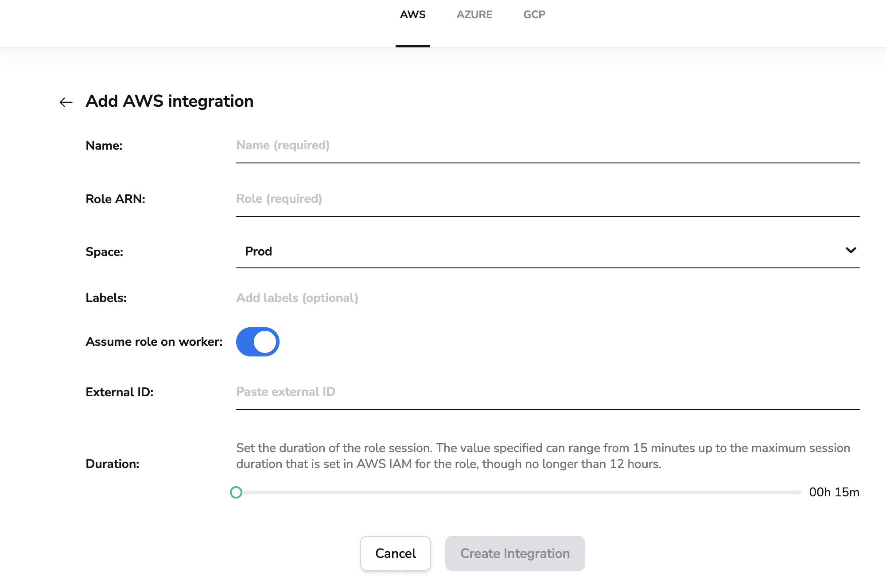Go back using the left arrow icon
Image resolution: width=886 pixels, height=588 pixels.
(66, 102)
